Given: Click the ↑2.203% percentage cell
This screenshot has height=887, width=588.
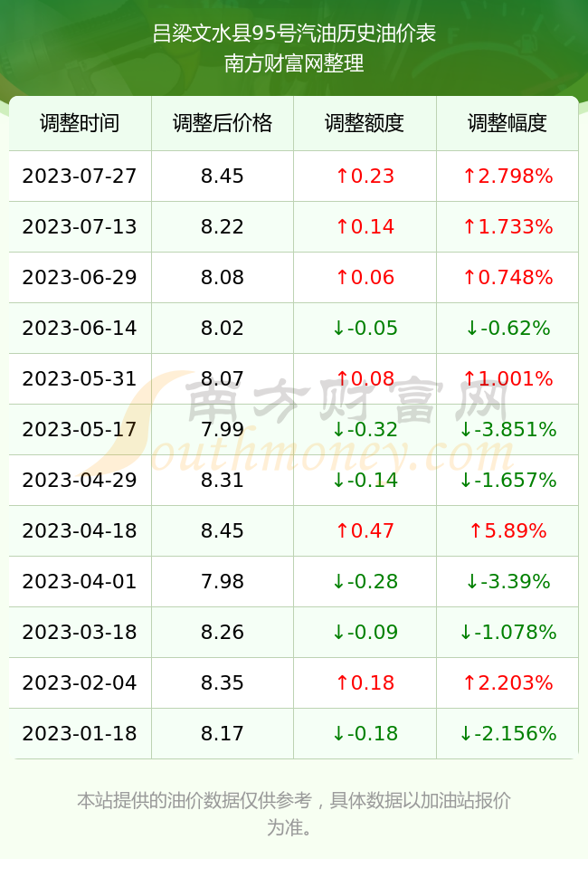Looking at the screenshot, I should [x=507, y=682].
